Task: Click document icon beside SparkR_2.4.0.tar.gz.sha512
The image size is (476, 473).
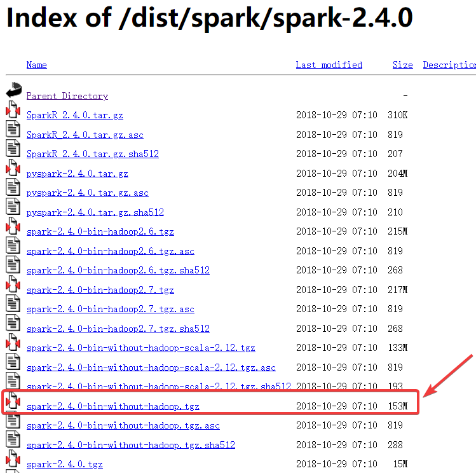Action: (x=13, y=148)
